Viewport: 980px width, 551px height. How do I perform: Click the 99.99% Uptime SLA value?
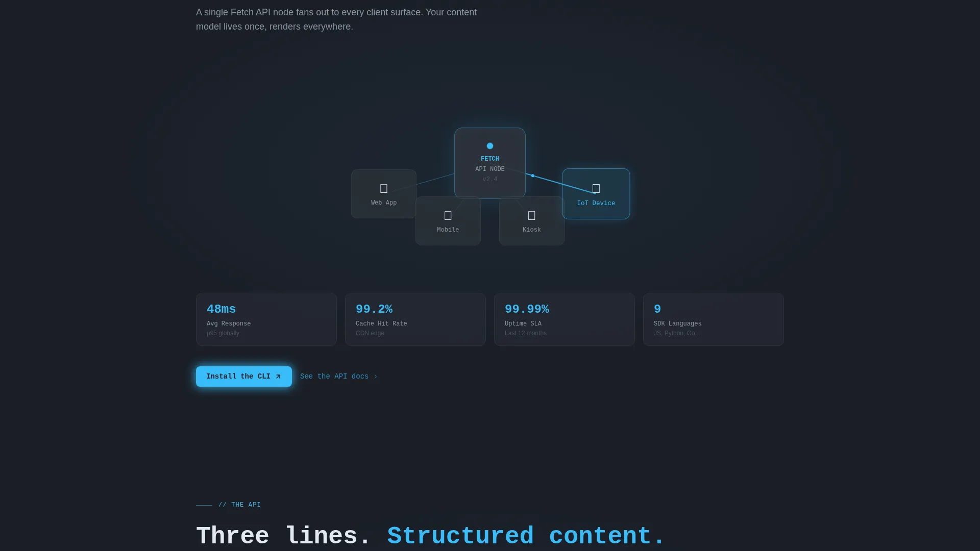point(527,309)
